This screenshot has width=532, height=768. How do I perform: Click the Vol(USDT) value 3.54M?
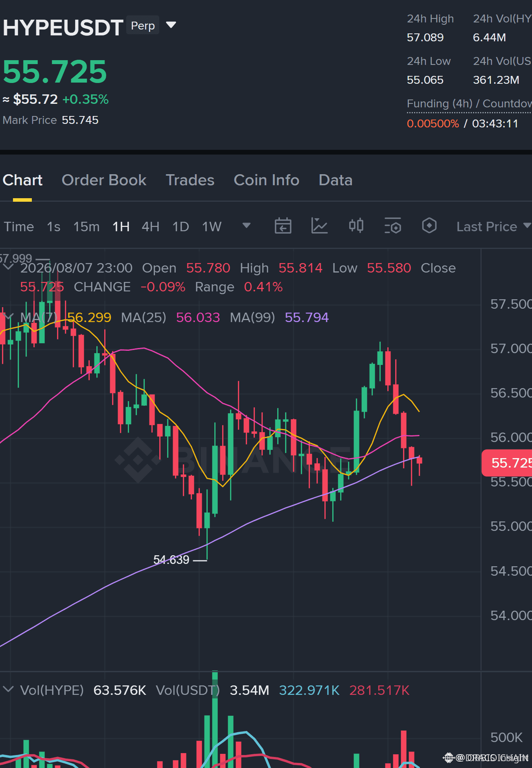250,690
